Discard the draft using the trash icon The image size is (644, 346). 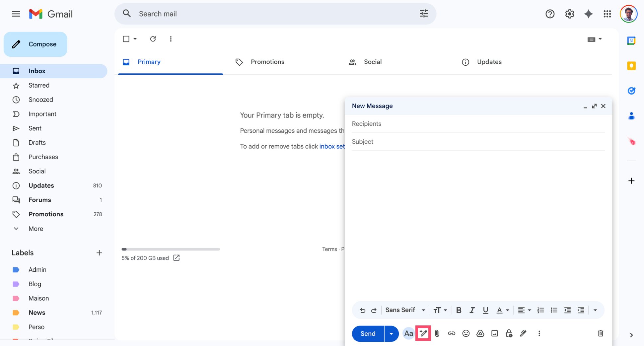[600, 333]
